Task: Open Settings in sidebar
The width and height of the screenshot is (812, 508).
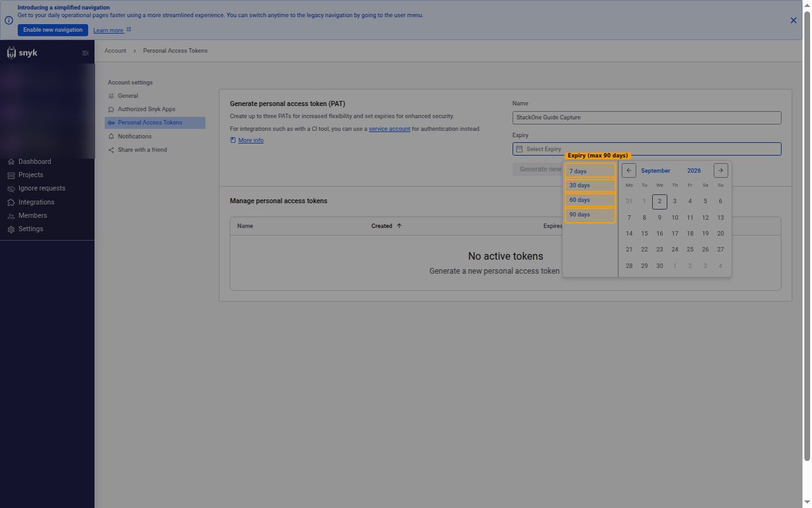Action: (x=31, y=229)
